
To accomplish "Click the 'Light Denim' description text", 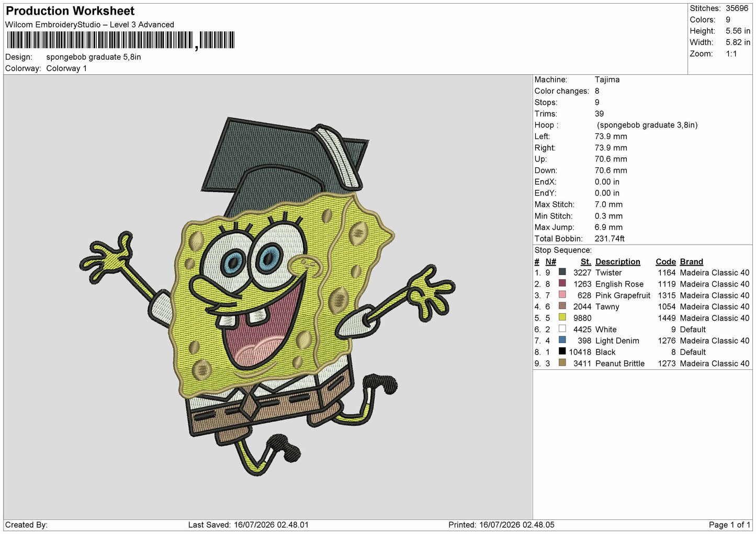I will pyautogui.click(x=617, y=340).
